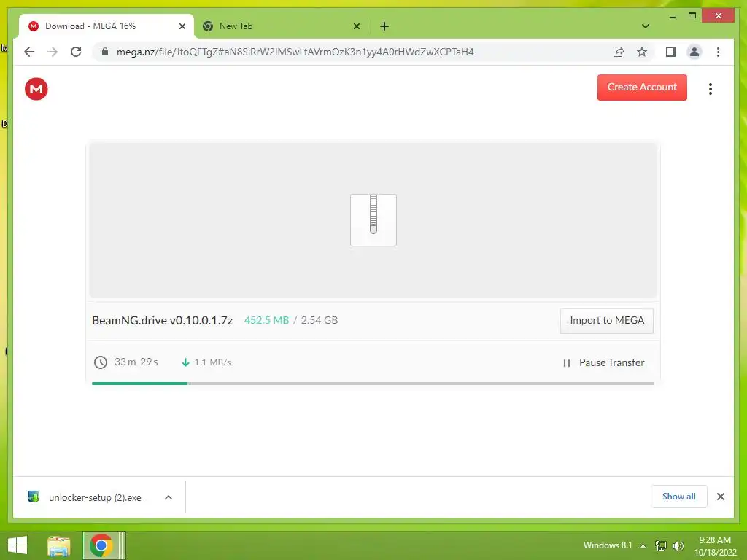
Task: Open the Chrome profile avatar
Action: [x=694, y=52]
